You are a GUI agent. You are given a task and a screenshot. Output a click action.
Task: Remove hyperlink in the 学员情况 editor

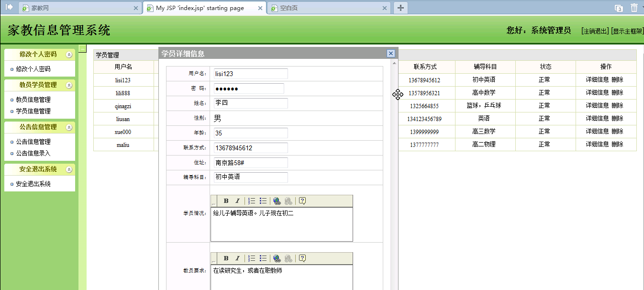(x=288, y=201)
